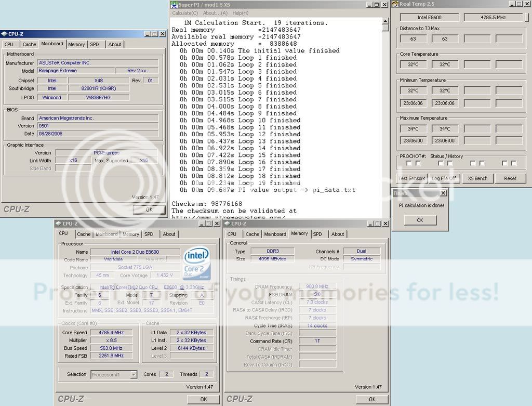Viewport: 532px width, 406px height.
Task: Click the W83667HG LPCIO value
Action: pos(99,98)
